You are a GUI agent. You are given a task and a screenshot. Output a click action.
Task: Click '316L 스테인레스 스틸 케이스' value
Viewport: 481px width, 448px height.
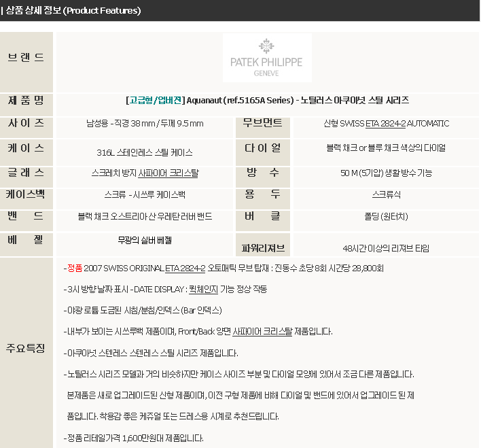(x=145, y=152)
